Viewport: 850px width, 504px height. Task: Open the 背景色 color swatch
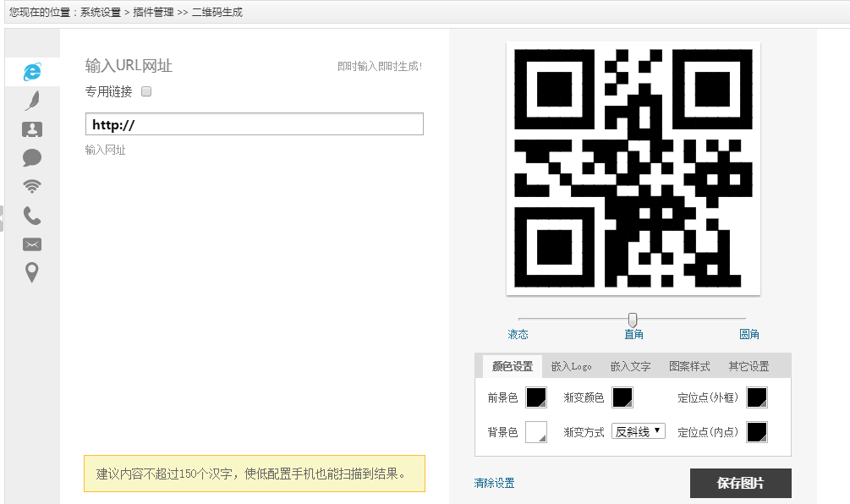click(x=536, y=432)
